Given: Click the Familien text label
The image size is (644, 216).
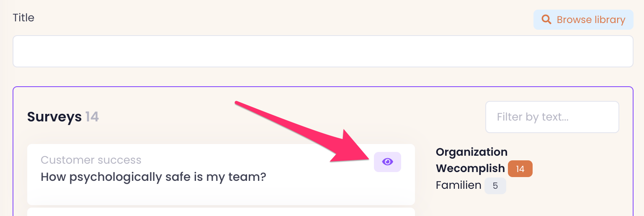Looking at the screenshot, I should [459, 185].
